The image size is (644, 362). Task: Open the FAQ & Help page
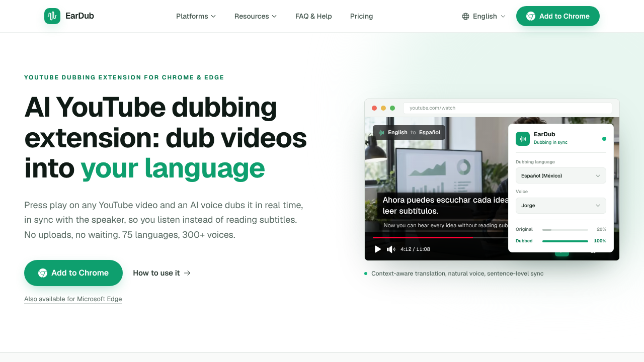[x=313, y=16]
